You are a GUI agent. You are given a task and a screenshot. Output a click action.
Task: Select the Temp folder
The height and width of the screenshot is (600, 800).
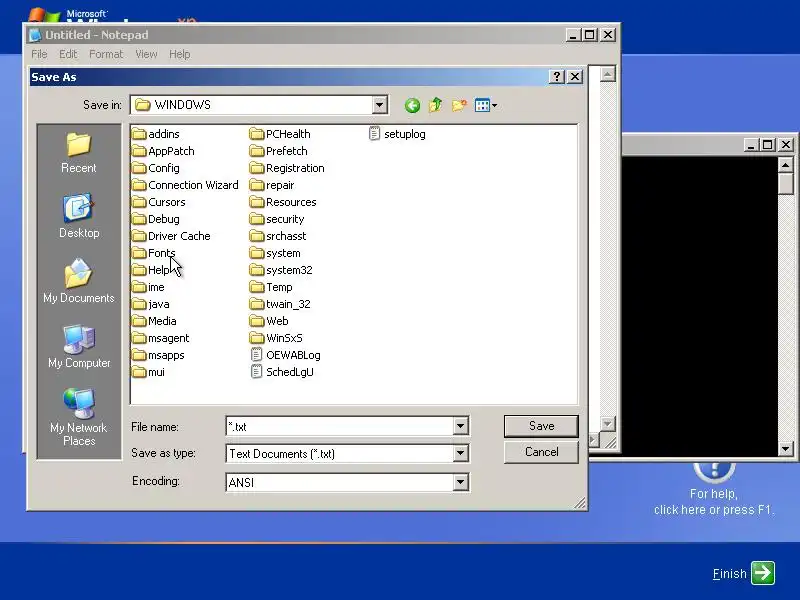(x=271, y=287)
